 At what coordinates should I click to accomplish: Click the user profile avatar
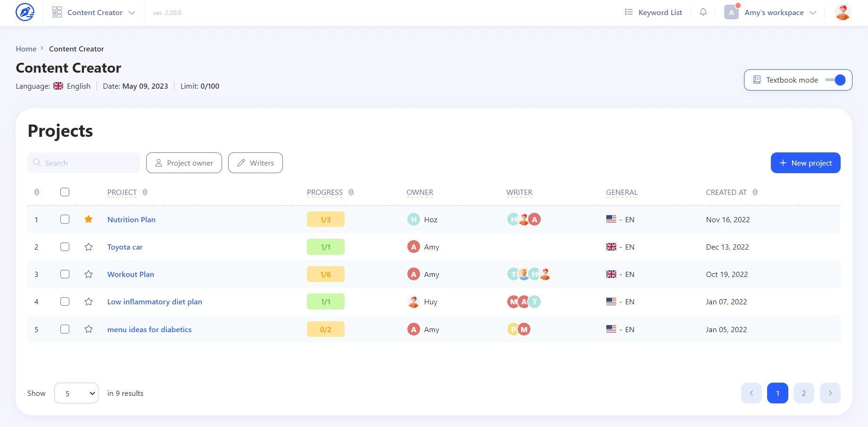pos(842,12)
